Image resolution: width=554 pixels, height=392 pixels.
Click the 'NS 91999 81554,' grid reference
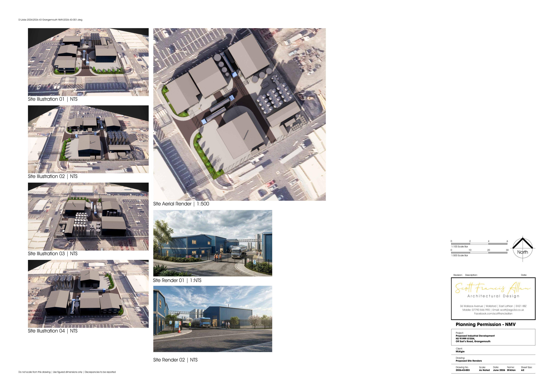point(465,339)
